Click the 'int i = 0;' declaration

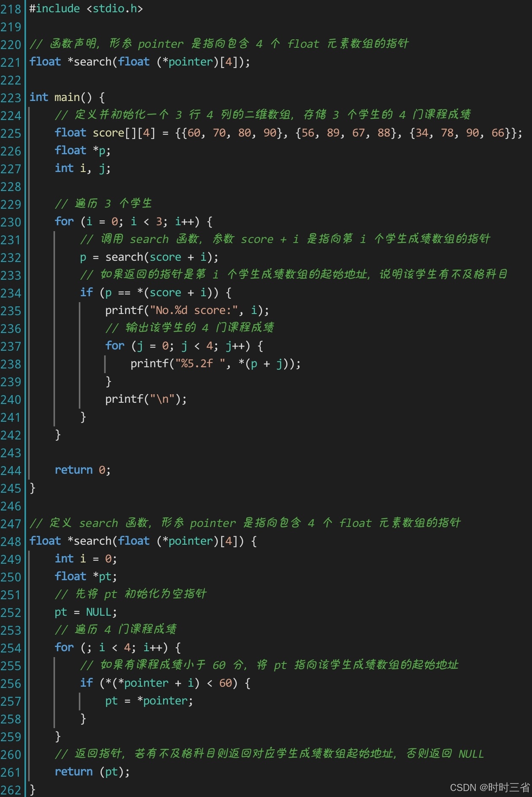pos(86,559)
